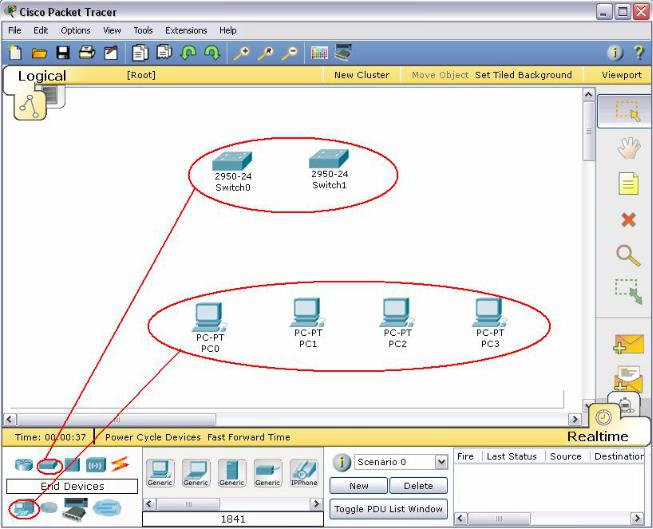Print the workspace using printer icon

click(87, 52)
